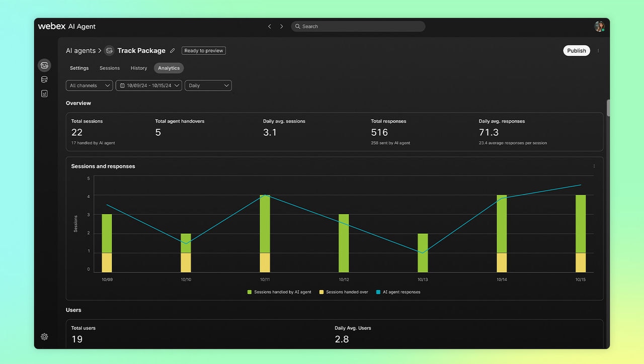
Task: Click the AI agents breadcrumb link
Action: pyautogui.click(x=80, y=51)
